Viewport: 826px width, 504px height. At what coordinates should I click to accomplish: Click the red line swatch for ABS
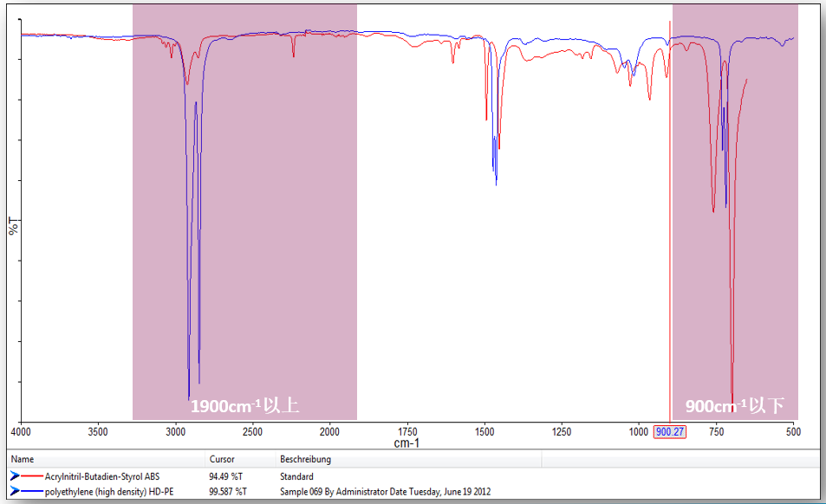[32, 476]
